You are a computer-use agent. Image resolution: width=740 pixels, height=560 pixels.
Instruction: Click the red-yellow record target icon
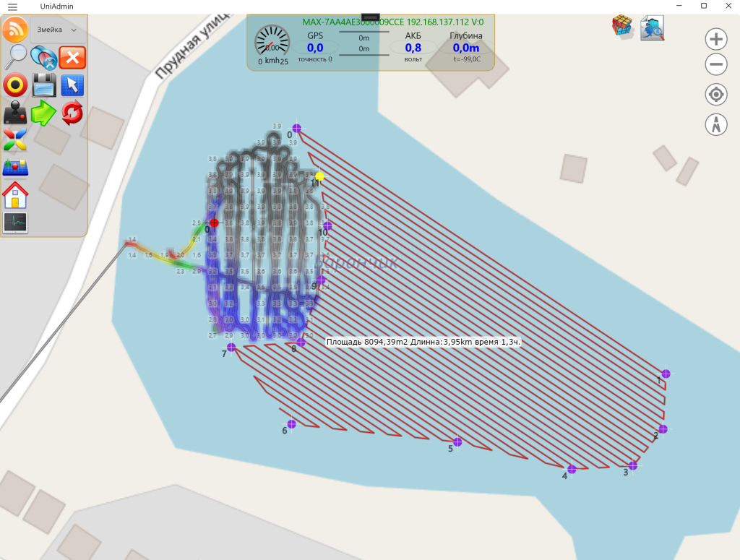click(15, 85)
